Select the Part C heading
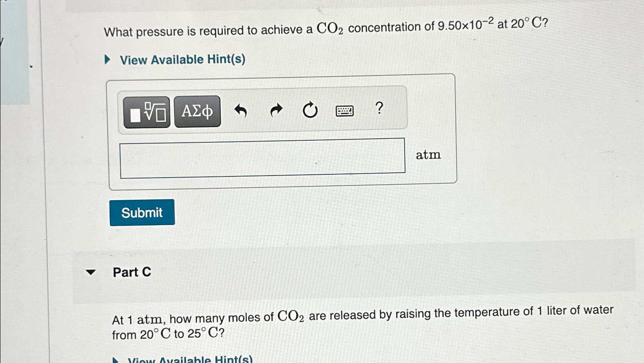 132,272
